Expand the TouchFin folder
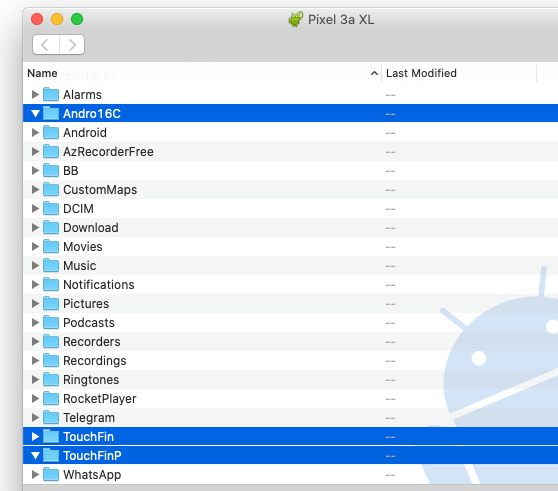This screenshot has height=491, width=558. click(x=35, y=437)
